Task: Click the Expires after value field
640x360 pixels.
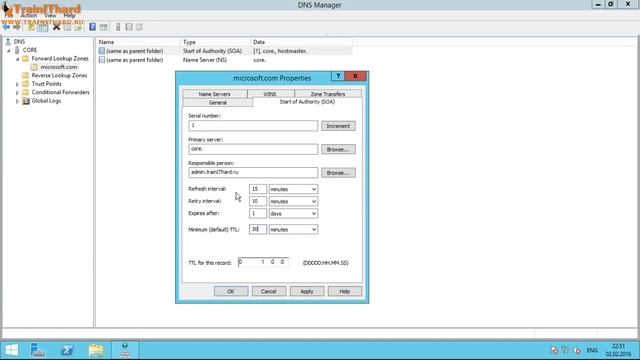Action: 258,213
